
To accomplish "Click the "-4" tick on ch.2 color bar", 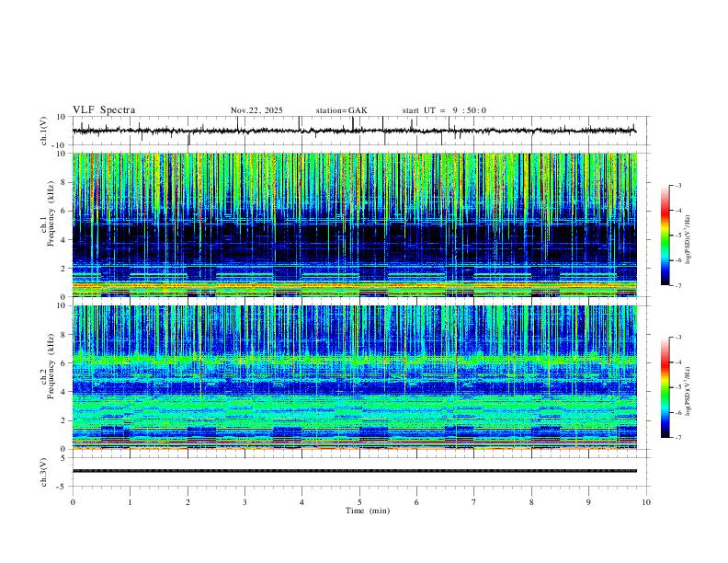I will [x=677, y=362].
